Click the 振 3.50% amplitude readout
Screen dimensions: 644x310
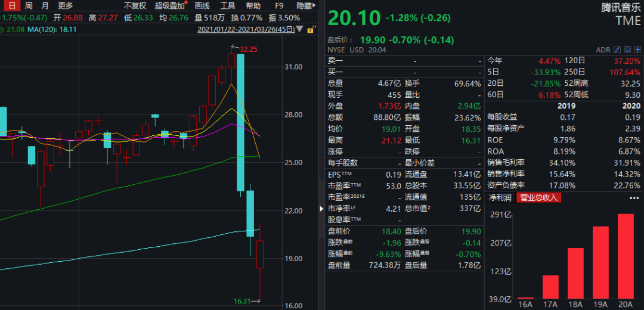[x=284, y=18]
